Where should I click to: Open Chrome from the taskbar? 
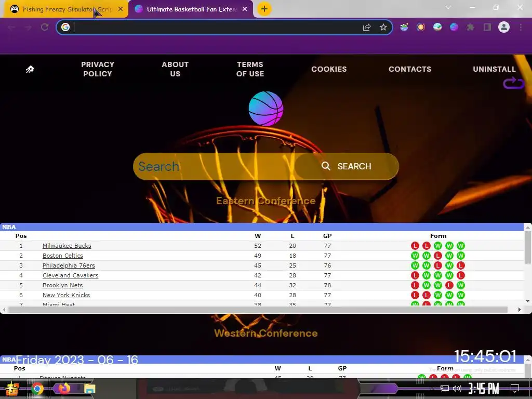click(x=37, y=389)
